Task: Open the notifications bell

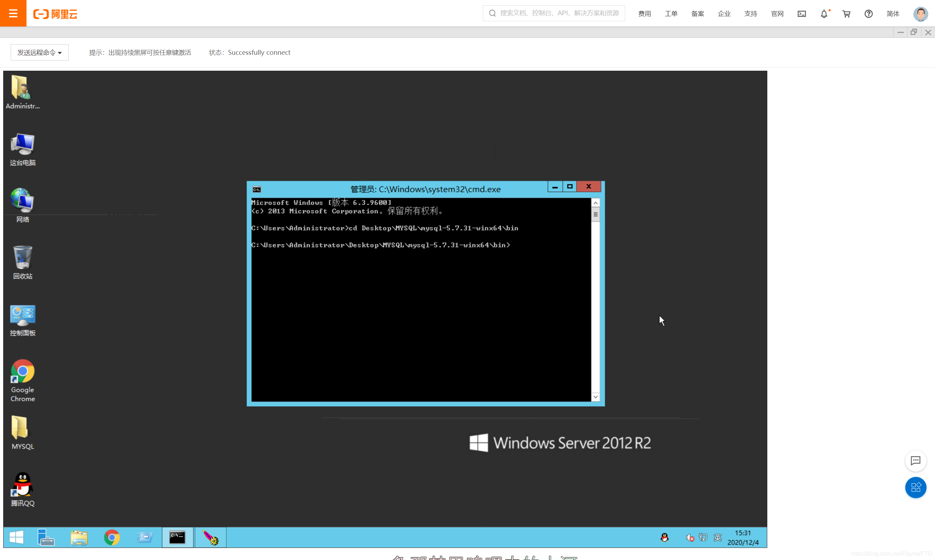Action: (824, 14)
